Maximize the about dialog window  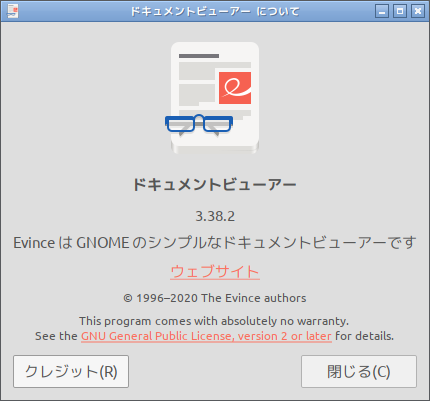(x=400, y=11)
